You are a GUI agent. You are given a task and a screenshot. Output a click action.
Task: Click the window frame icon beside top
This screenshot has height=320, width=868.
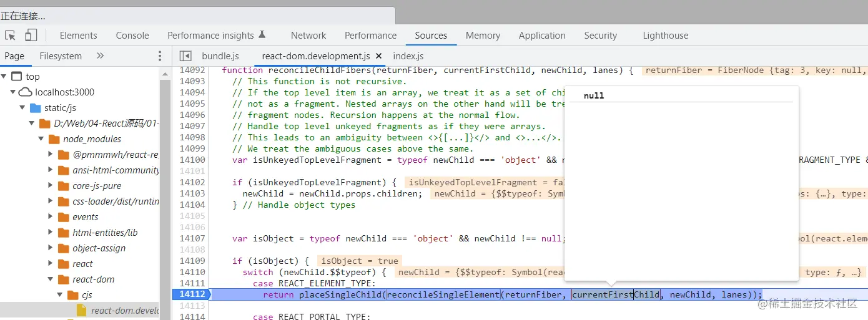tap(16, 77)
